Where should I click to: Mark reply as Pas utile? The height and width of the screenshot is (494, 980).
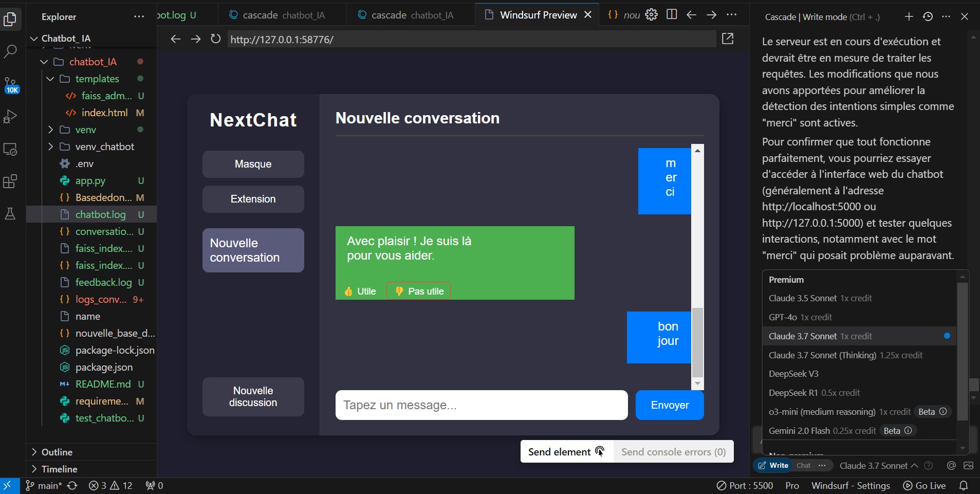point(419,291)
